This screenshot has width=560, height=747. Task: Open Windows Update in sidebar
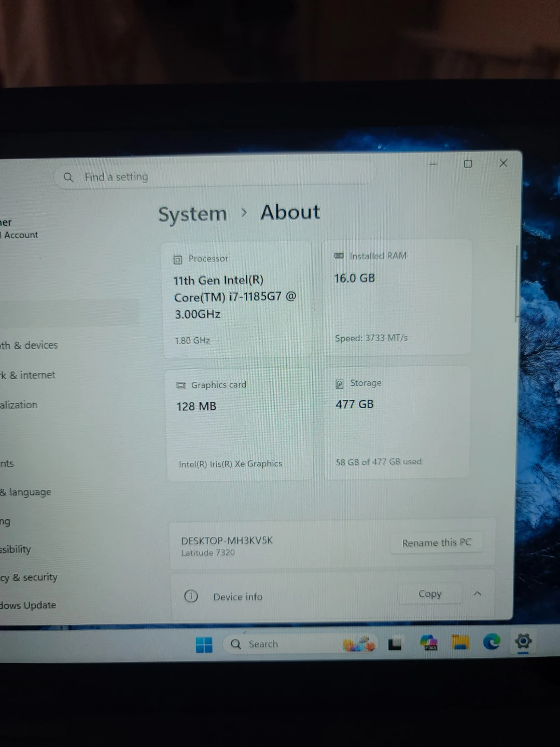pos(28,605)
